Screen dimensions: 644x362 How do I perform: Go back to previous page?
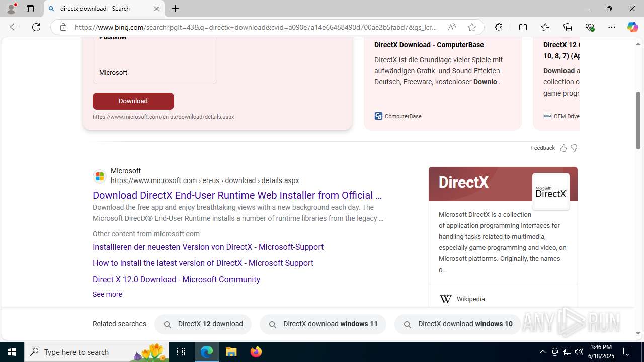(14, 27)
